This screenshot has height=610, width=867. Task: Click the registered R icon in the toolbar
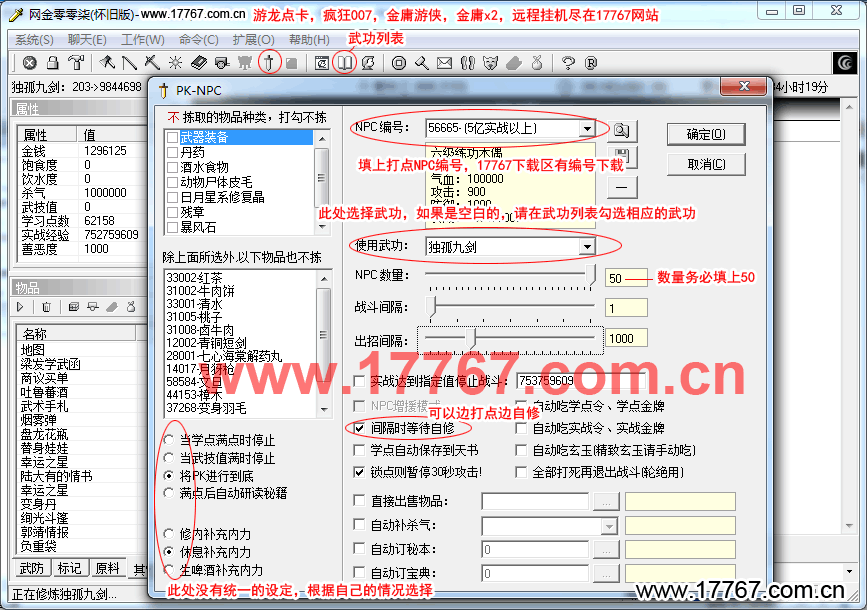click(x=591, y=63)
